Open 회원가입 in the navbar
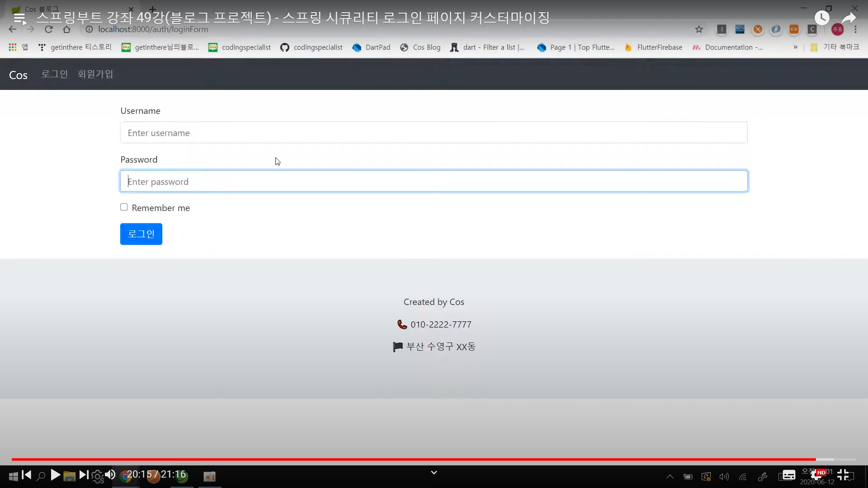The image size is (868, 488). pyautogui.click(x=95, y=74)
